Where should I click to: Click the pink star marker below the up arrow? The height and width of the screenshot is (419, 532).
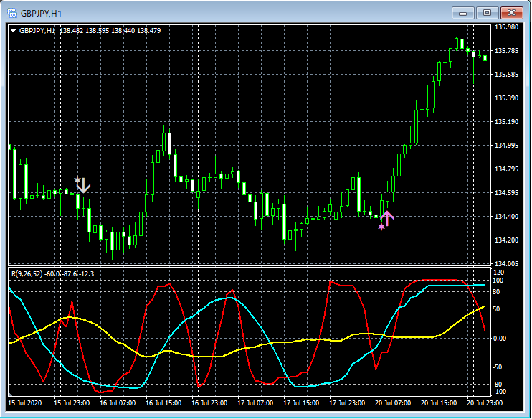(381, 227)
